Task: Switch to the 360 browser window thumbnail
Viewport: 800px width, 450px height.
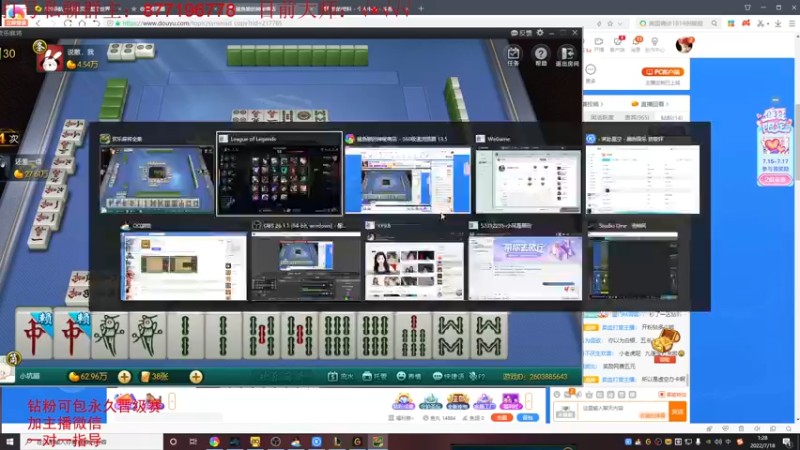Action: point(408,174)
